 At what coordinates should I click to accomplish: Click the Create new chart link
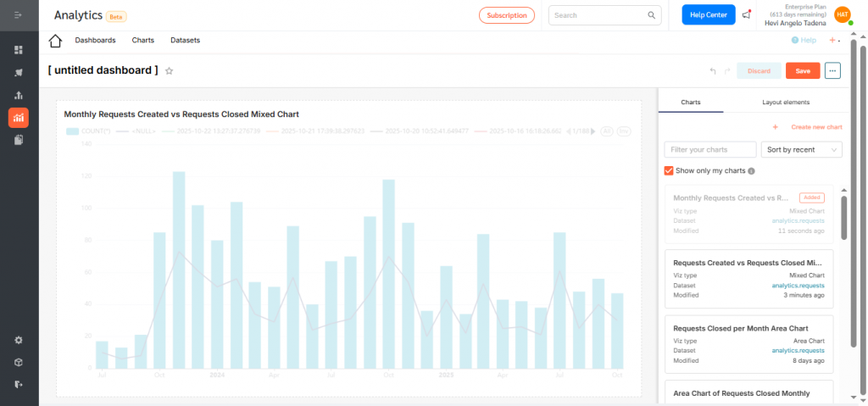tap(815, 127)
